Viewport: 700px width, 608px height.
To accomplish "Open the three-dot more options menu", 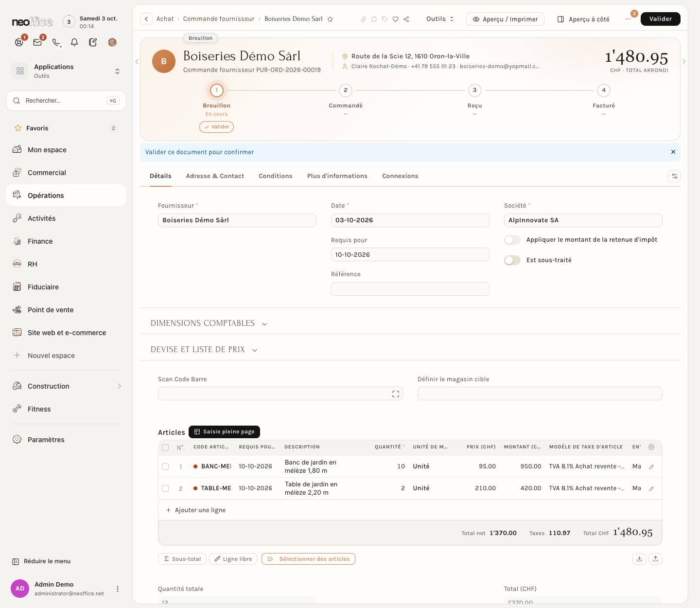I will pos(628,19).
